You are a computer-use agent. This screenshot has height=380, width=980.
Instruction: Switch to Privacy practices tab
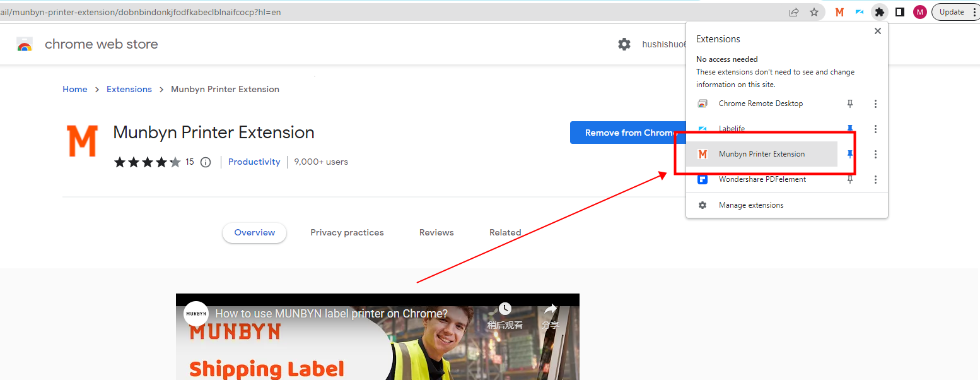coord(347,232)
